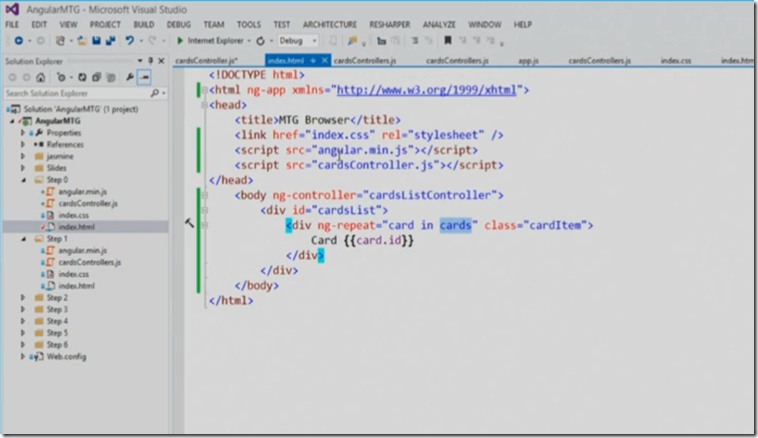The image size is (758, 438).
Task: Expand the Properties node
Action: pyautogui.click(x=23, y=132)
